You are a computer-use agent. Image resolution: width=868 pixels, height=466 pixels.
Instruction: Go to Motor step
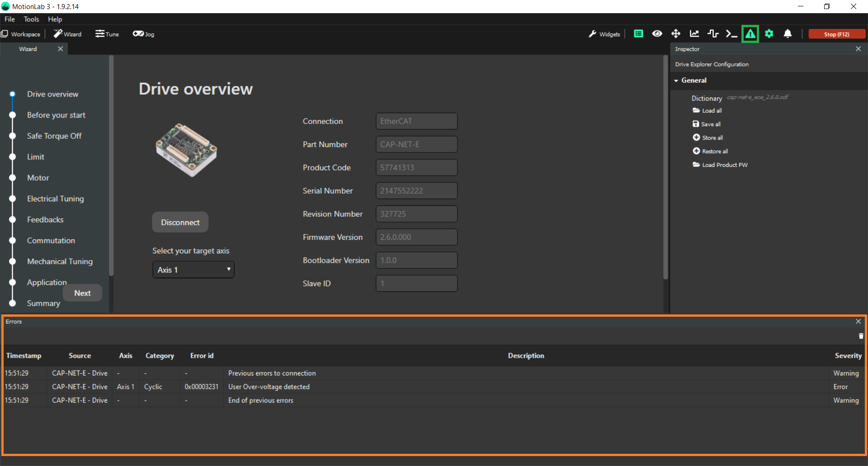click(x=38, y=178)
